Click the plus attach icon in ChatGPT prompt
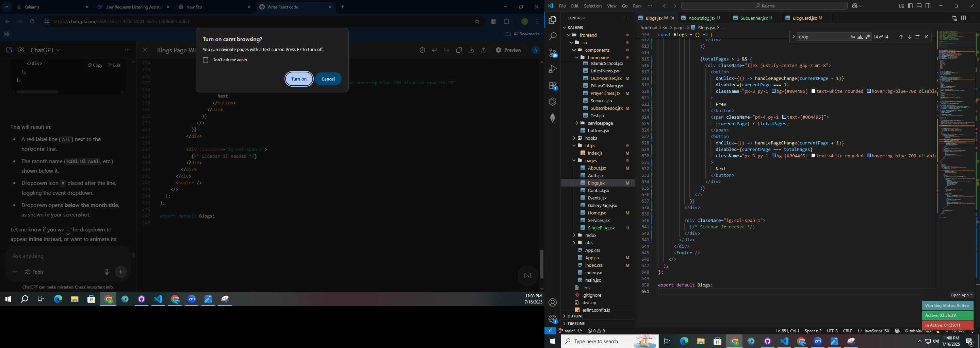 pos(15,272)
